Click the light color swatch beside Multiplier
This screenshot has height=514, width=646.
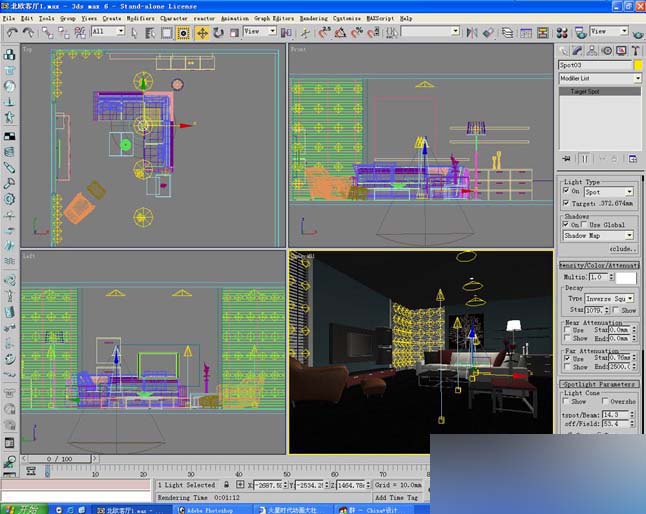(x=627, y=277)
